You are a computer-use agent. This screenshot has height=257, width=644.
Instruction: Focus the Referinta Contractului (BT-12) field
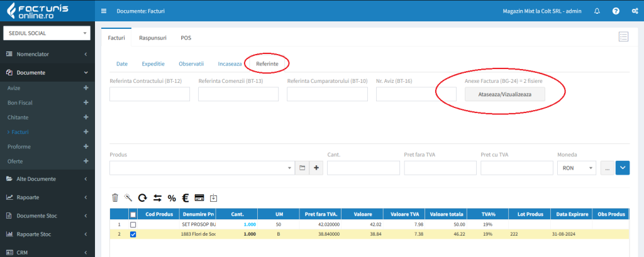pos(150,94)
